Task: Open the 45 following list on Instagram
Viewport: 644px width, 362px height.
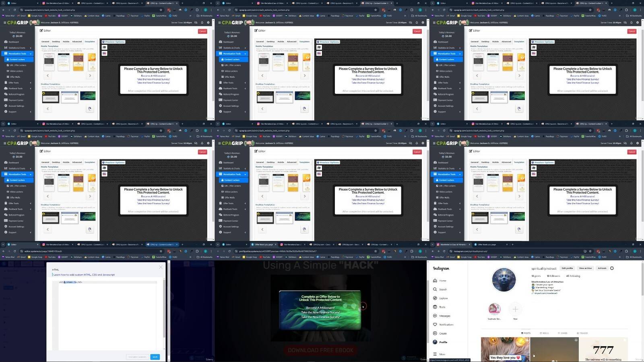Action: point(573,276)
